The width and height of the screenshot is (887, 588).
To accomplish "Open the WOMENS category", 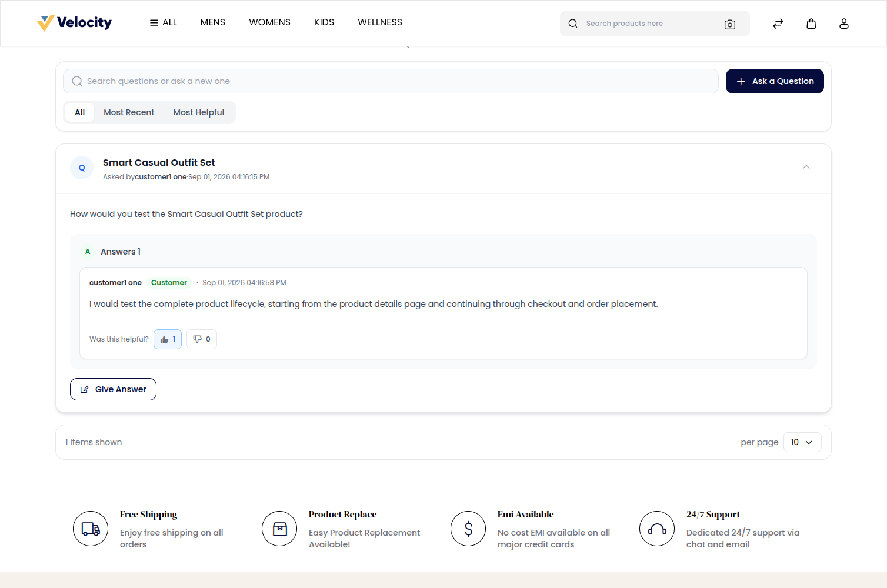I will coord(269,22).
